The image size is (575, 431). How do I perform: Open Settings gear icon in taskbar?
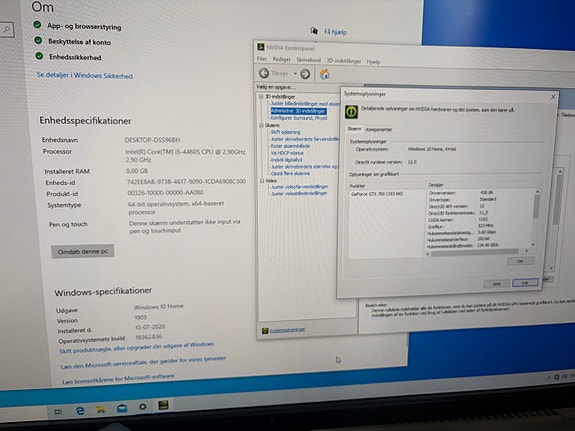tap(143, 406)
